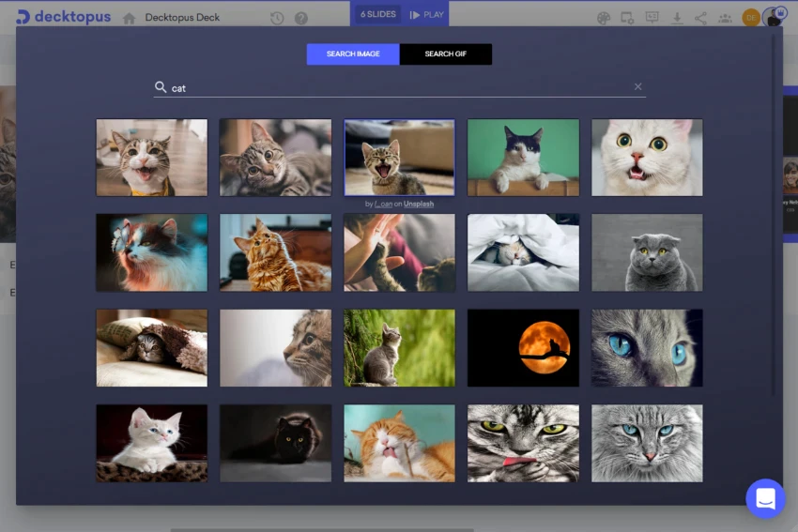The image size is (798, 532).
Task: Click the share icon in top toolbar
Action: (x=700, y=19)
